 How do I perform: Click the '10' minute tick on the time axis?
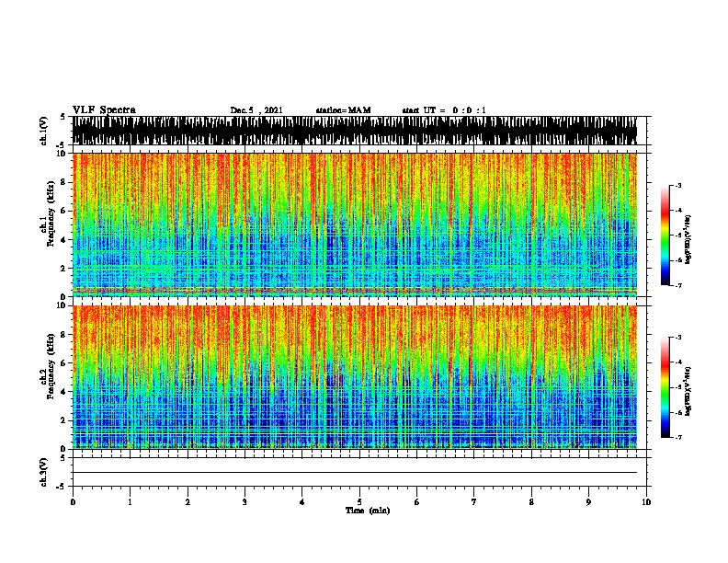646,502
